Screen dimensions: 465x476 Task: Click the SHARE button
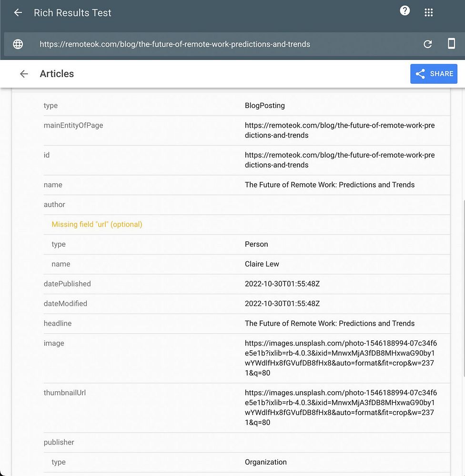[434, 74]
